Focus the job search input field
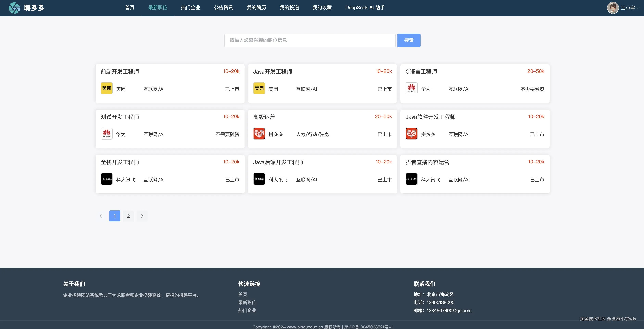The height and width of the screenshot is (329, 644). coord(310,40)
